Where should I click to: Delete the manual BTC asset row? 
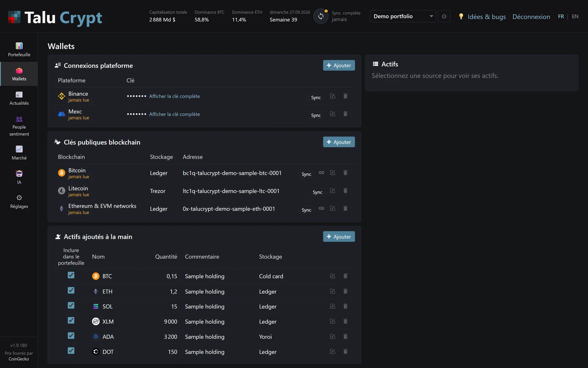(x=345, y=276)
